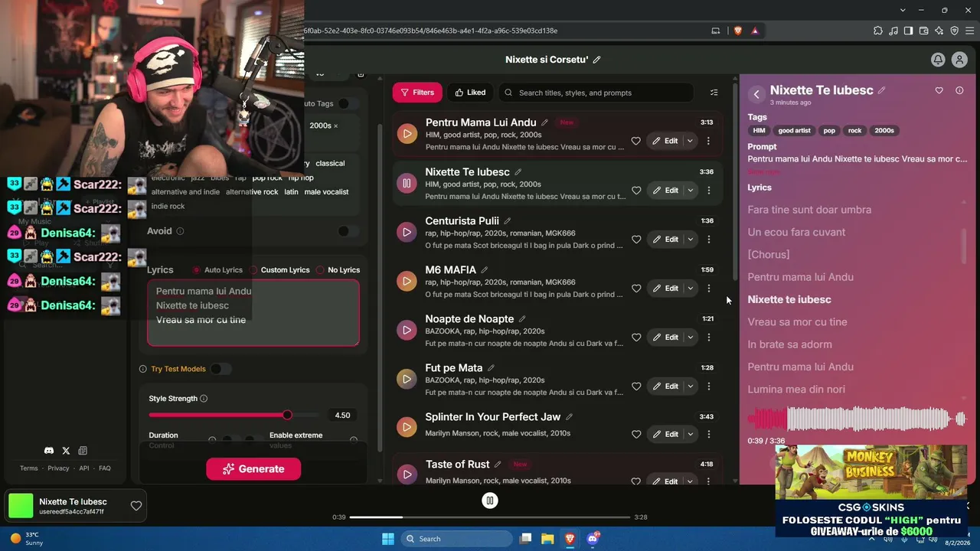Viewport: 980px width, 551px height.
Task: Select the Auto Lyrics option
Action: (217, 270)
